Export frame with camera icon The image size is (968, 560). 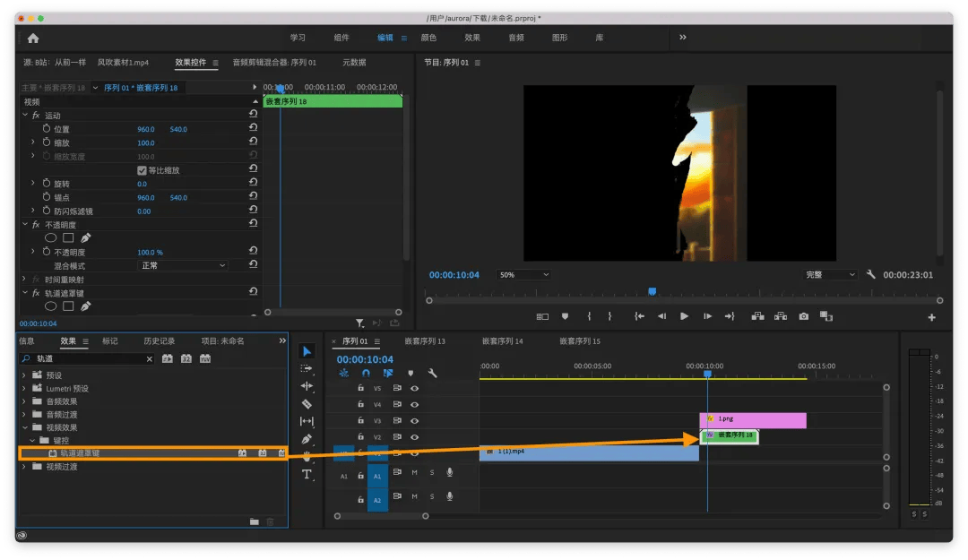click(803, 316)
